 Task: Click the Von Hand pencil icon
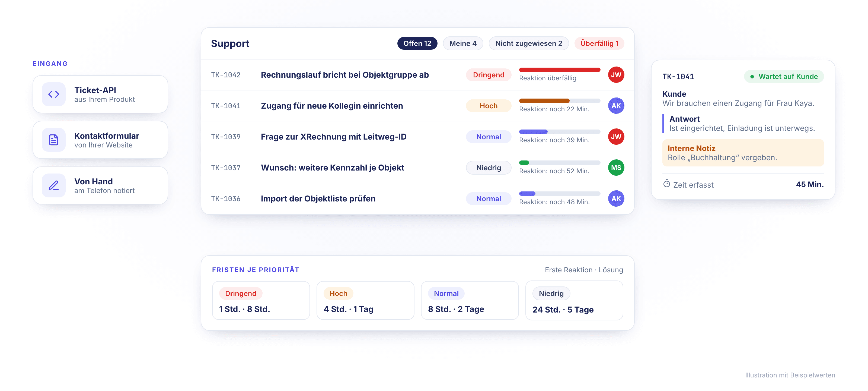[x=54, y=185]
